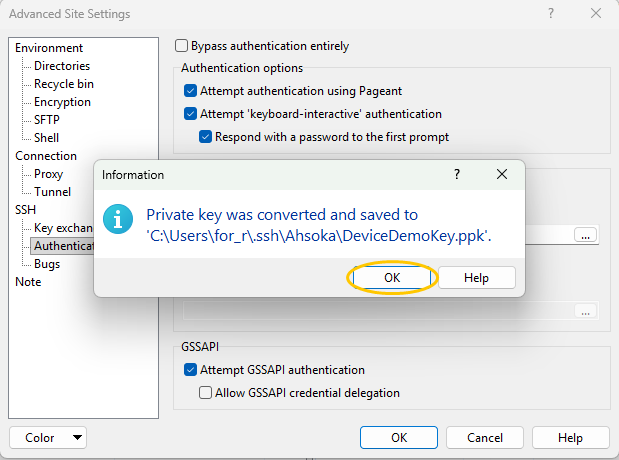Image resolution: width=619 pixels, height=460 pixels.
Task: Click the blue information icon
Action: (118, 219)
